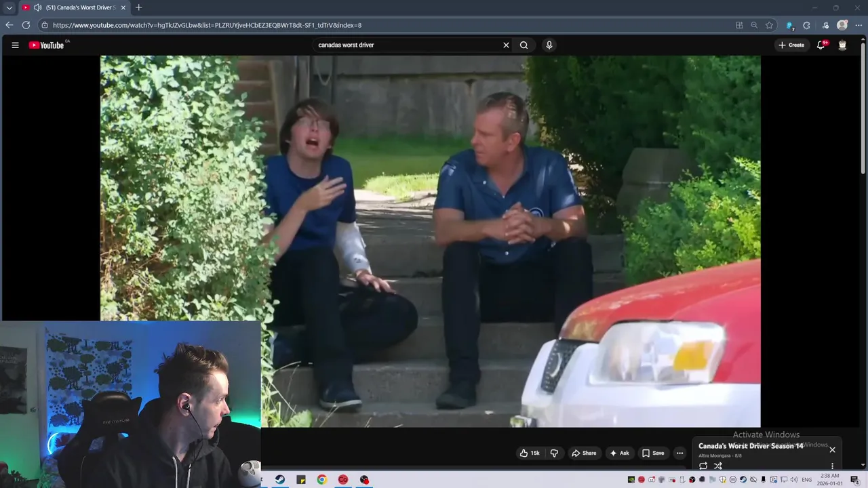Image resolution: width=868 pixels, height=488 pixels.
Task: Switch input language ENG in tray
Action: (x=807, y=480)
